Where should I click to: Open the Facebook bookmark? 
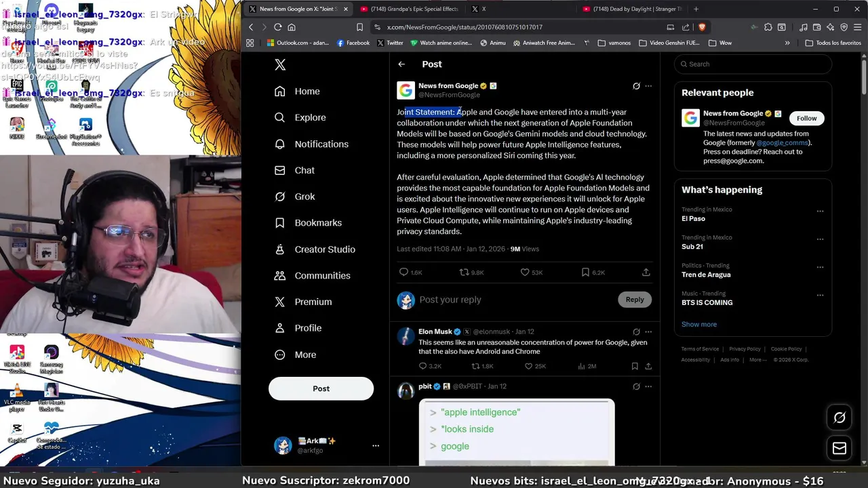pos(353,43)
